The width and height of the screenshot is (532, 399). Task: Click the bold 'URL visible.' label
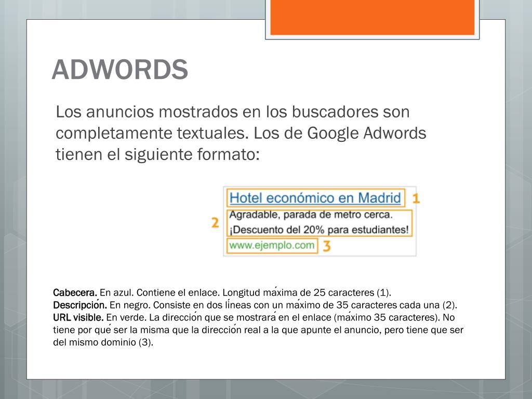(78, 317)
